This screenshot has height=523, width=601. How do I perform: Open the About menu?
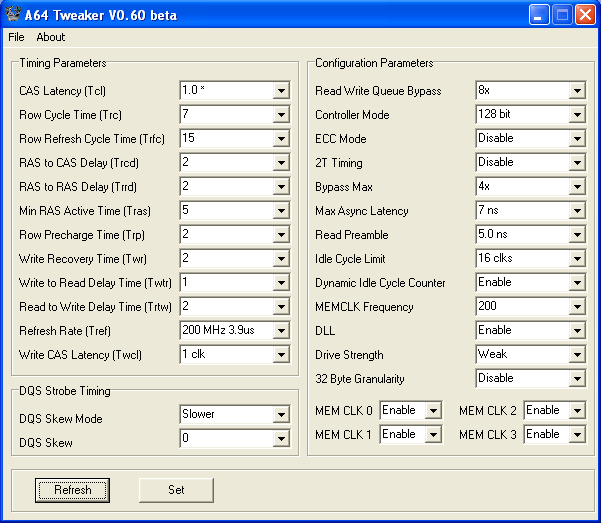pyautogui.click(x=50, y=37)
